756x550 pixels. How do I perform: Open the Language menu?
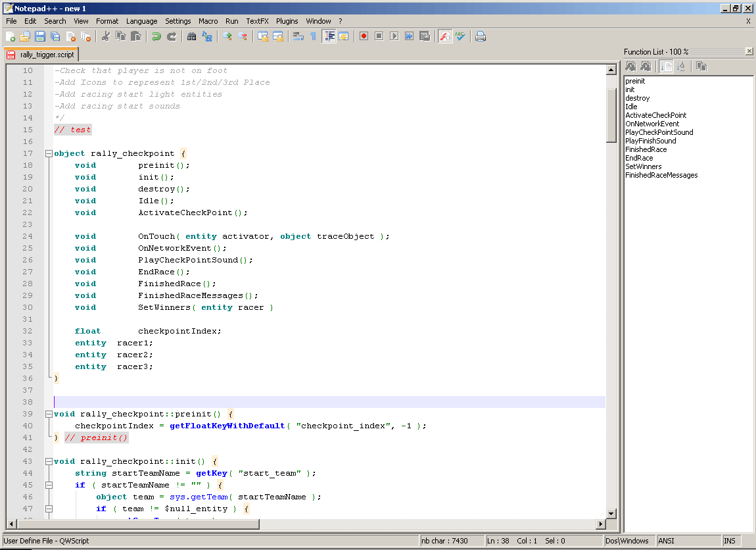click(x=142, y=21)
